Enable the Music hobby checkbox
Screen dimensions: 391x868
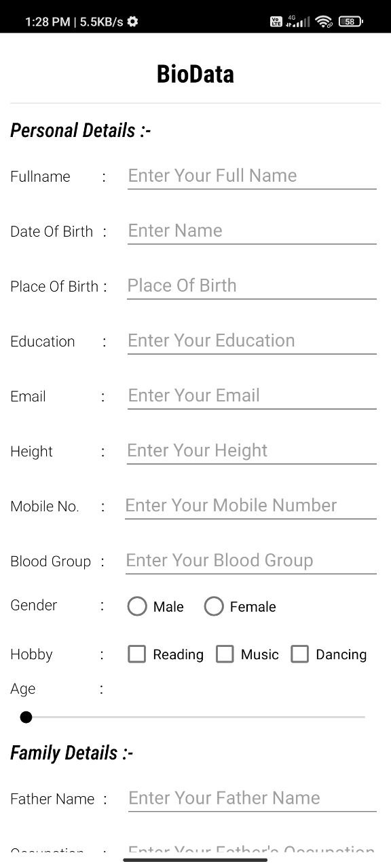click(x=225, y=654)
